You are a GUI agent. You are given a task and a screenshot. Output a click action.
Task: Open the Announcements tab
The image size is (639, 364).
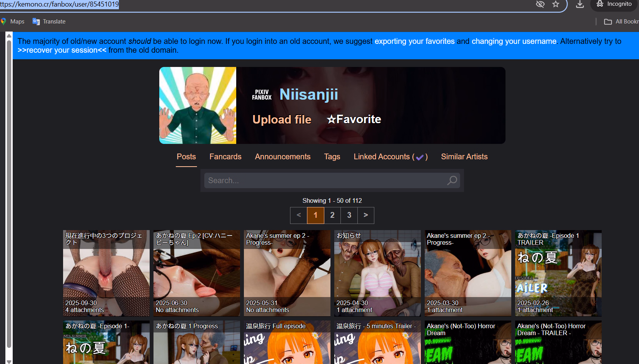[x=282, y=157]
